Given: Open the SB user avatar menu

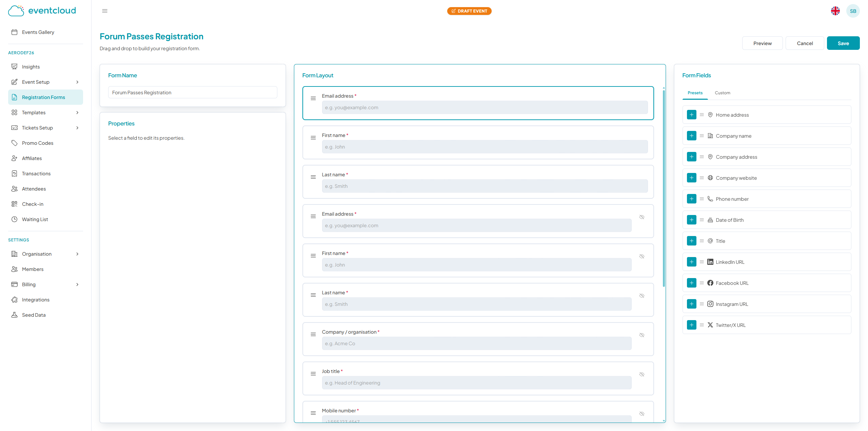Looking at the screenshot, I should click(853, 11).
